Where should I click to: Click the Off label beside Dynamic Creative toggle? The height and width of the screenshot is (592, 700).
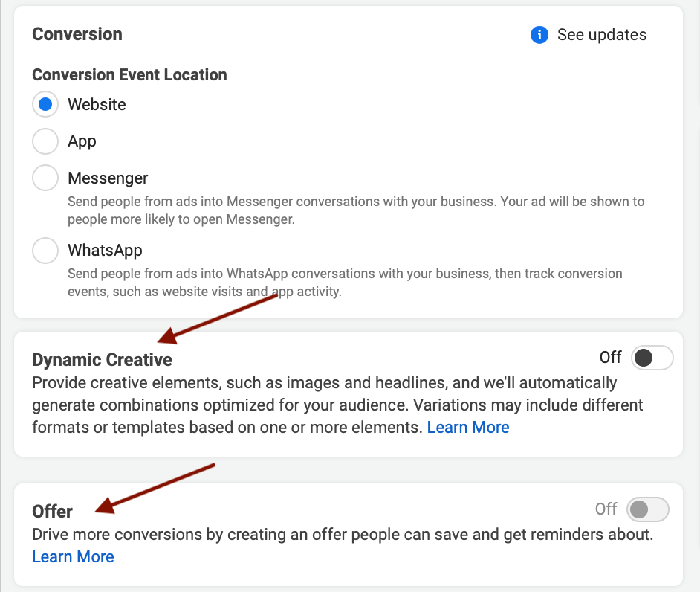[x=610, y=358]
